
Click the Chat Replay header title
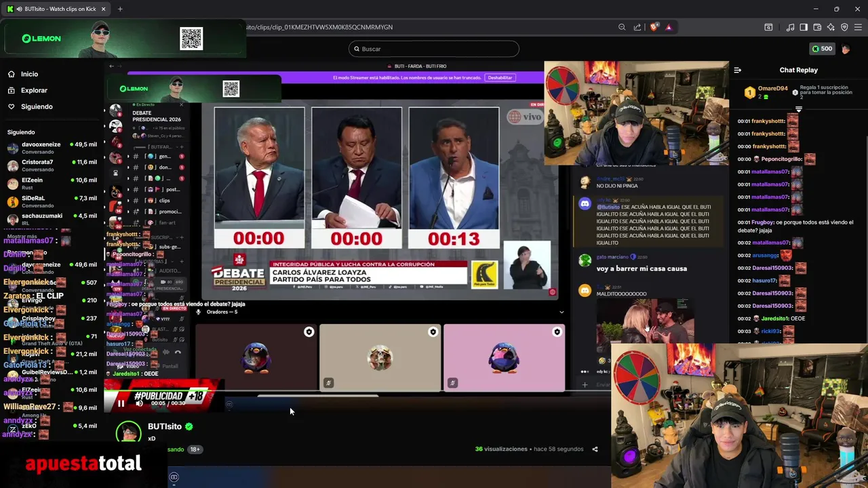coord(798,70)
